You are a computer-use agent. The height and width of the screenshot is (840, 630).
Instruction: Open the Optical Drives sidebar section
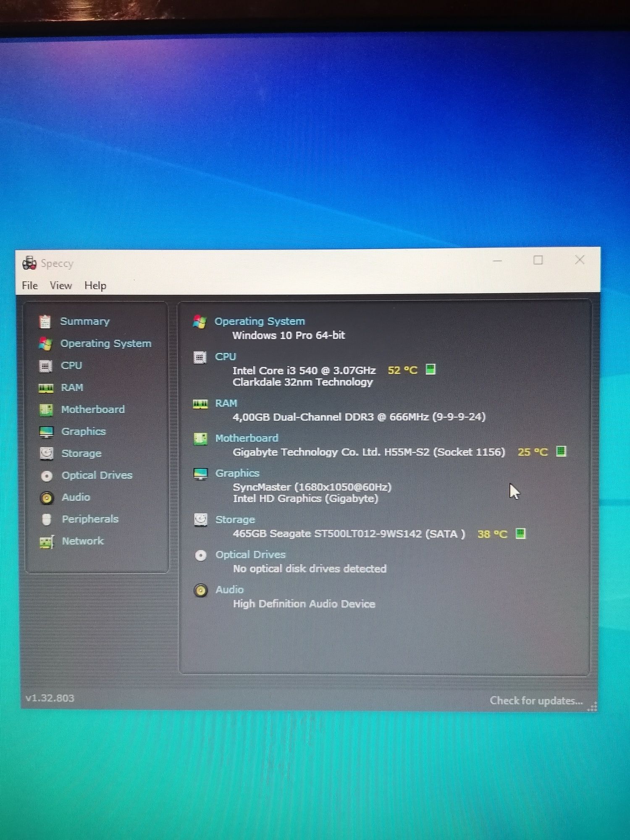(97, 475)
